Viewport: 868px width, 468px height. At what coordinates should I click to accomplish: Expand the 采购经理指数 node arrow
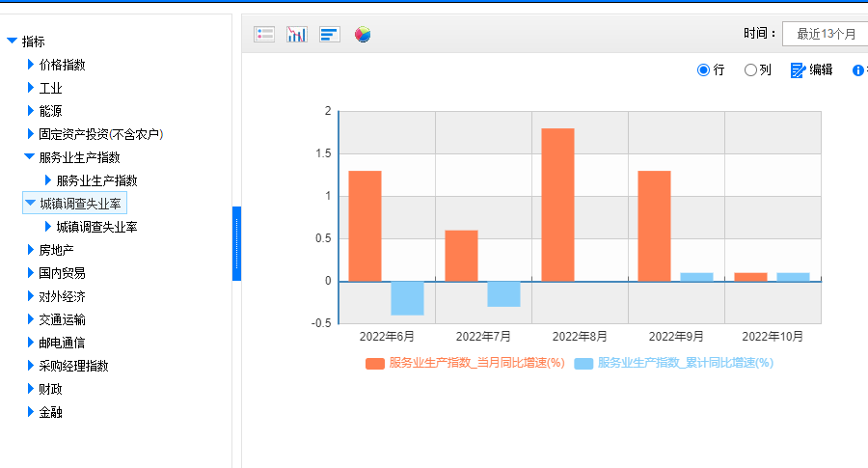tap(31, 366)
